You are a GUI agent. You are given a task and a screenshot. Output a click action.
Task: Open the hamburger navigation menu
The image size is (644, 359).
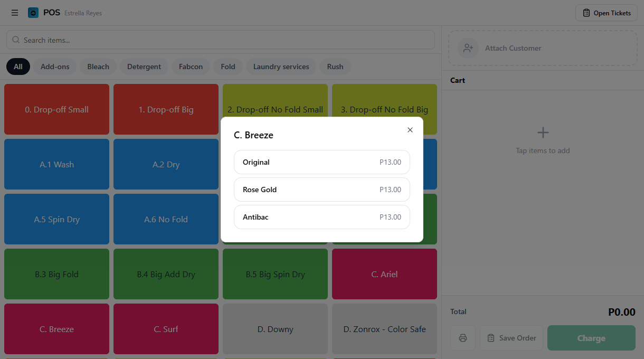[x=15, y=13]
